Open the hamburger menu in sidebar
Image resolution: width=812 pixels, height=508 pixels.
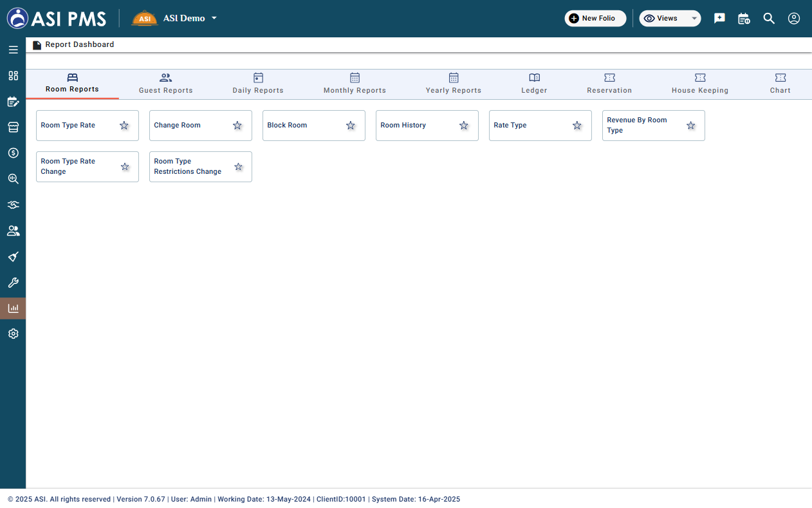[13, 50]
